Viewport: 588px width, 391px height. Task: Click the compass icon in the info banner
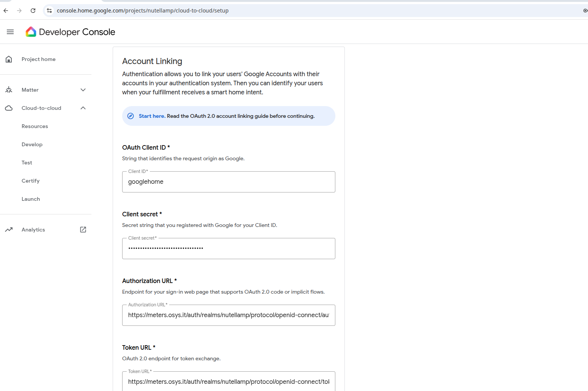(130, 116)
